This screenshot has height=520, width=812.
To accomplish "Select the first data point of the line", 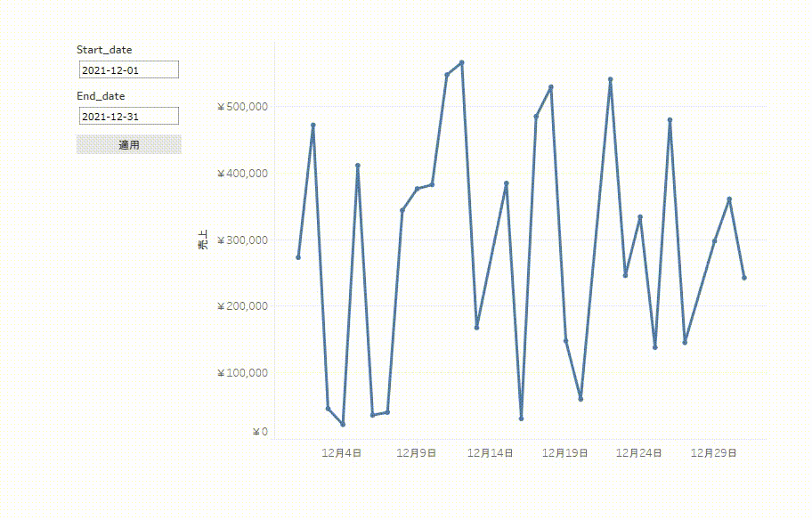I will pyautogui.click(x=298, y=257).
